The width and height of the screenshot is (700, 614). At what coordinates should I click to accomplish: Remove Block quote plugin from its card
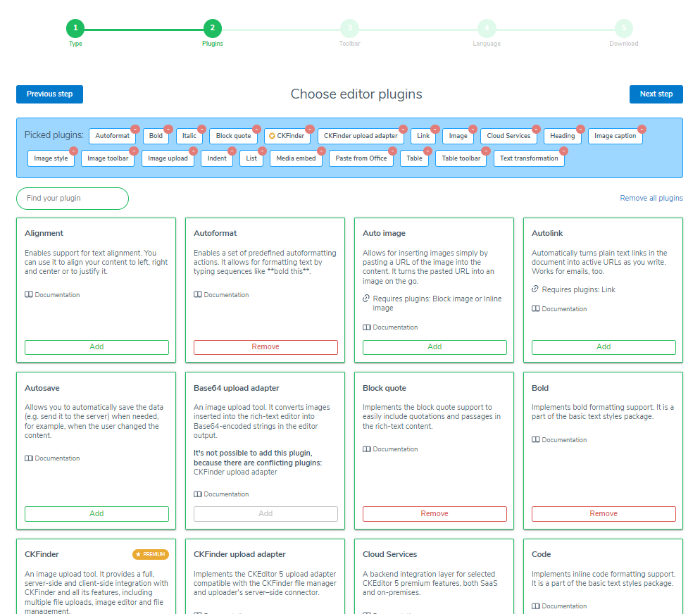coord(435,513)
